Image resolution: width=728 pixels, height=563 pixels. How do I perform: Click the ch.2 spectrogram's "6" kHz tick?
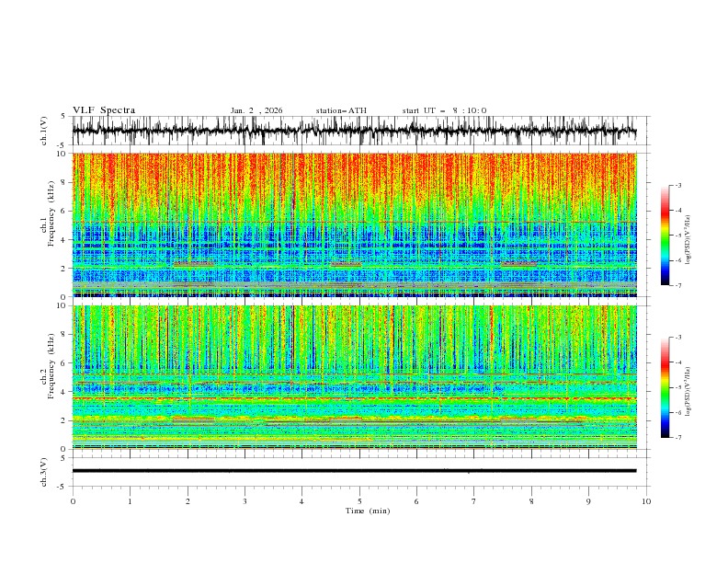pyautogui.click(x=64, y=363)
